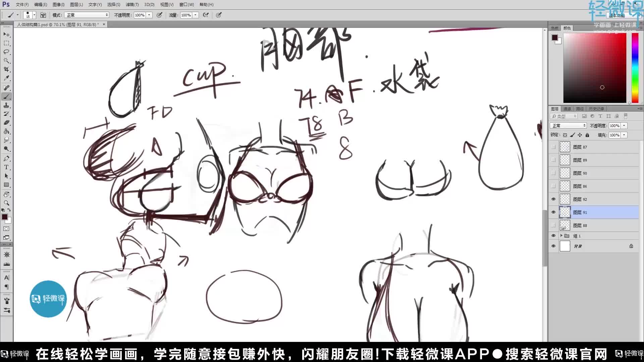The width and height of the screenshot is (644, 362).
Task: Activate the Zoom tool
Action: point(7,202)
